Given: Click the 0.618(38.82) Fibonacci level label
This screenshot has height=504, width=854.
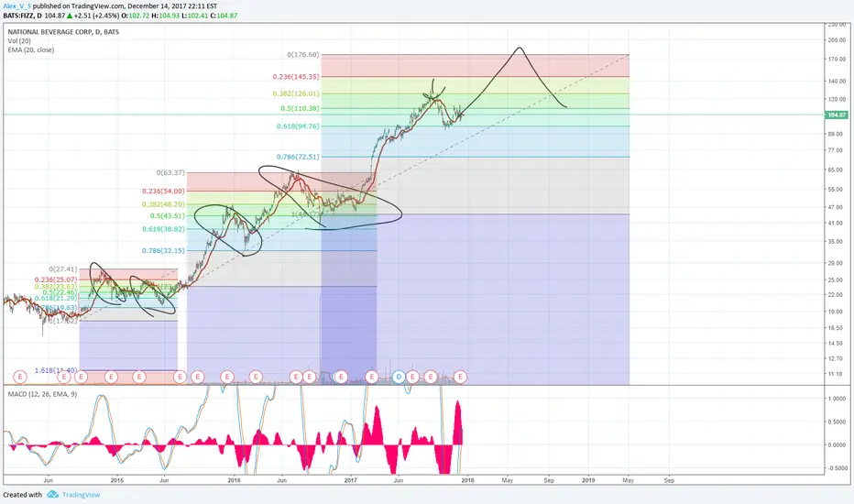Looking at the screenshot, I should tap(163, 229).
